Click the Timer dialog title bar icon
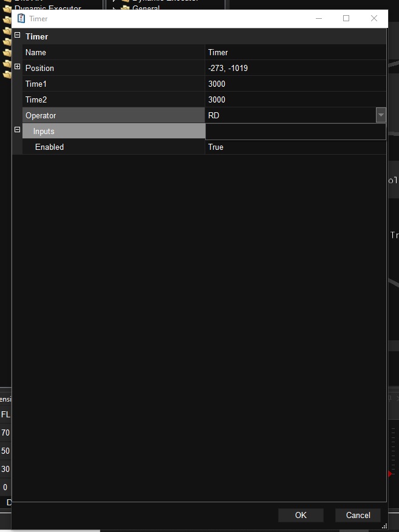The image size is (399, 532). pos(21,18)
